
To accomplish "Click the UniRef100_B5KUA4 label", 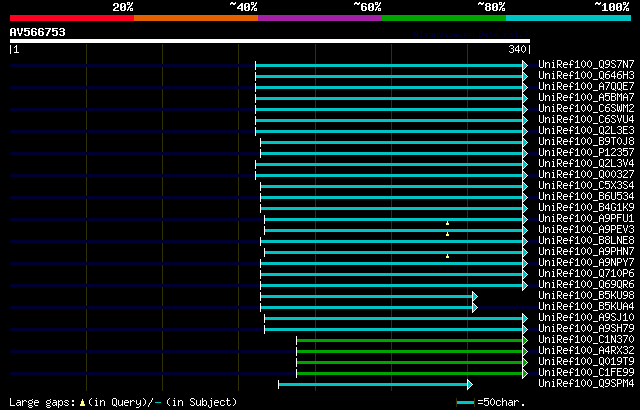I will click(586, 307).
